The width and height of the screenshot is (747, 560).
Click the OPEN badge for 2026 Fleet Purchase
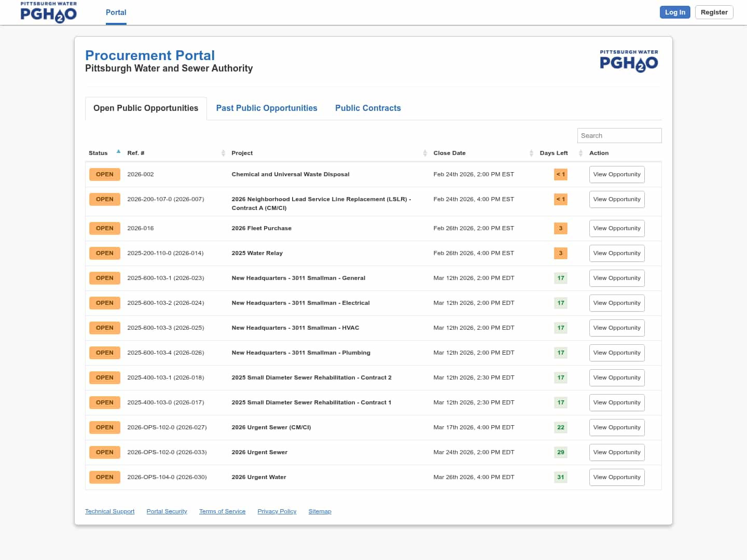104,228
